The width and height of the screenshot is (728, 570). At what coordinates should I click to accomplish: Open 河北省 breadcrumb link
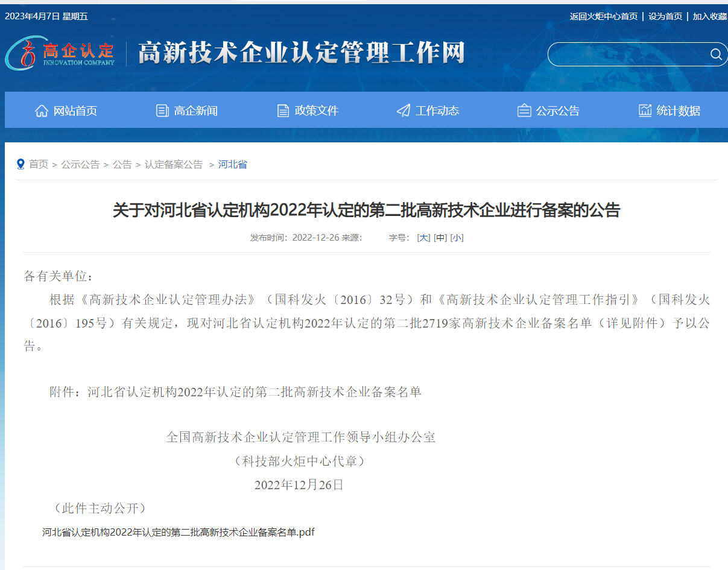click(x=232, y=164)
